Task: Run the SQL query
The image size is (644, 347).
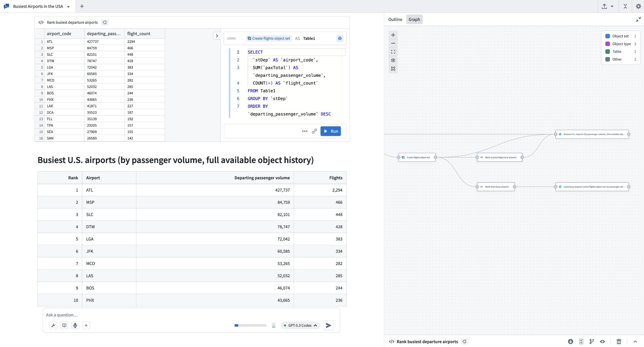Action: click(330, 131)
